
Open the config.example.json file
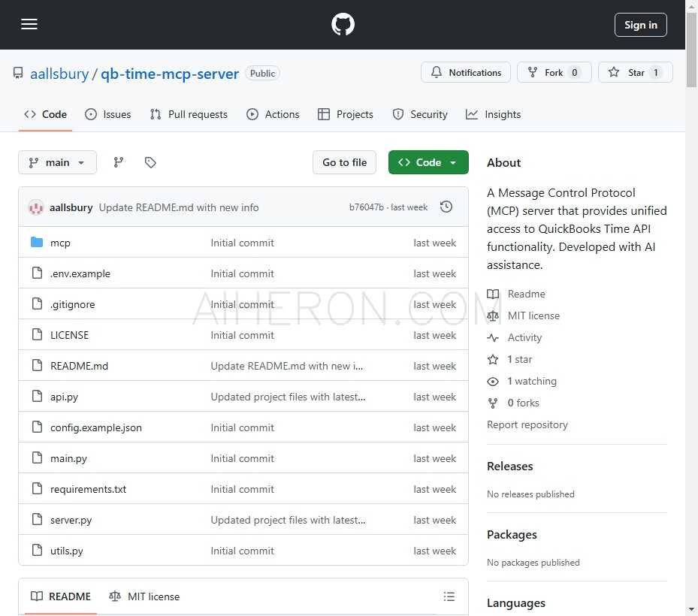[x=96, y=427]
